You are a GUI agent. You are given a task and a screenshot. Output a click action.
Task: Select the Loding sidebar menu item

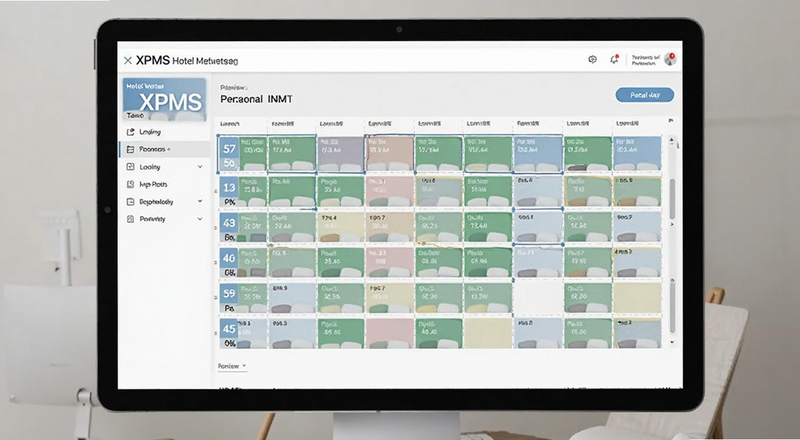pyautogui.click(x=164, y=132)
